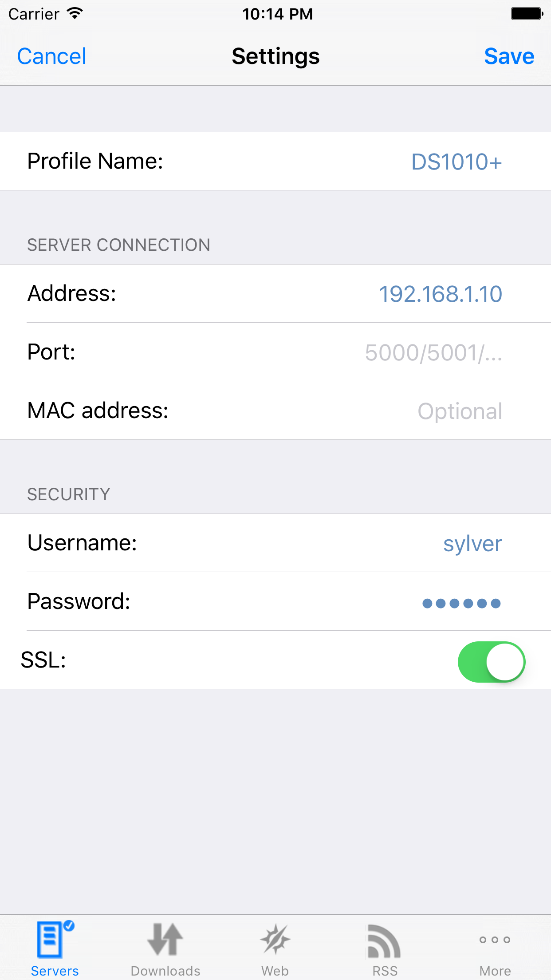Save the server profile settings

(x=509, y=56)
